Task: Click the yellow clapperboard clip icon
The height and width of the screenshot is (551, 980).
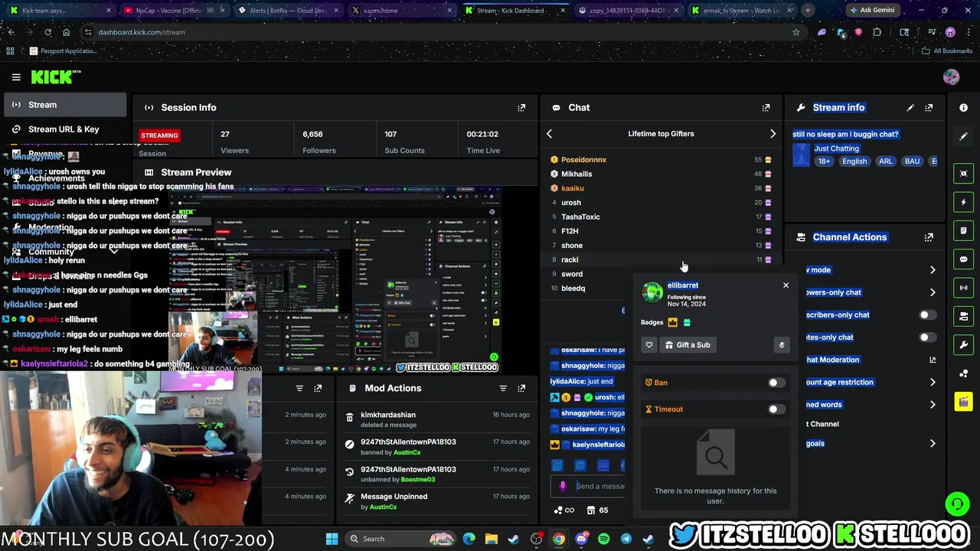Action: (963, 402)
